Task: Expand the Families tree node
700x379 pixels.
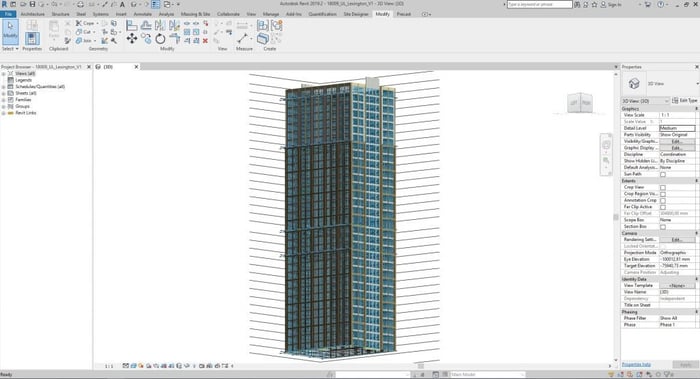Action: click(4, 100)
